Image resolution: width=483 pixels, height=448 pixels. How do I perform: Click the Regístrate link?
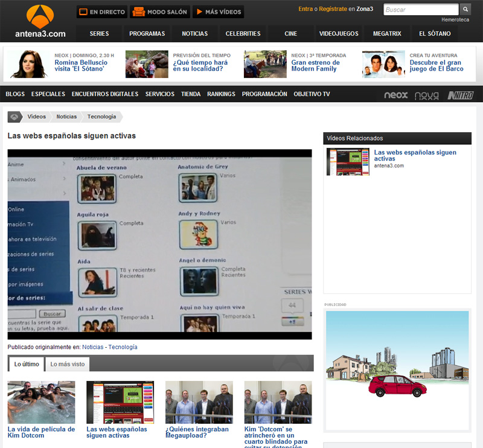pos(333,9)
